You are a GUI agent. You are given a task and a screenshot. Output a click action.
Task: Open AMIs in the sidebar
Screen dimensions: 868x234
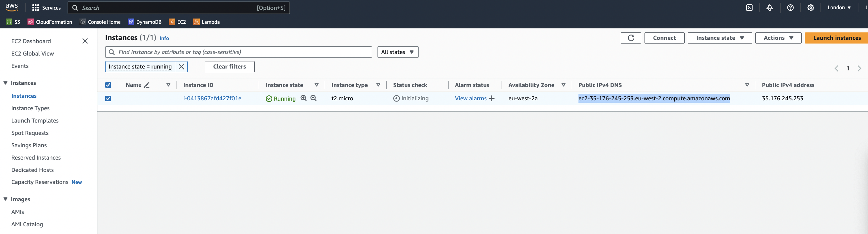point(18,212)
